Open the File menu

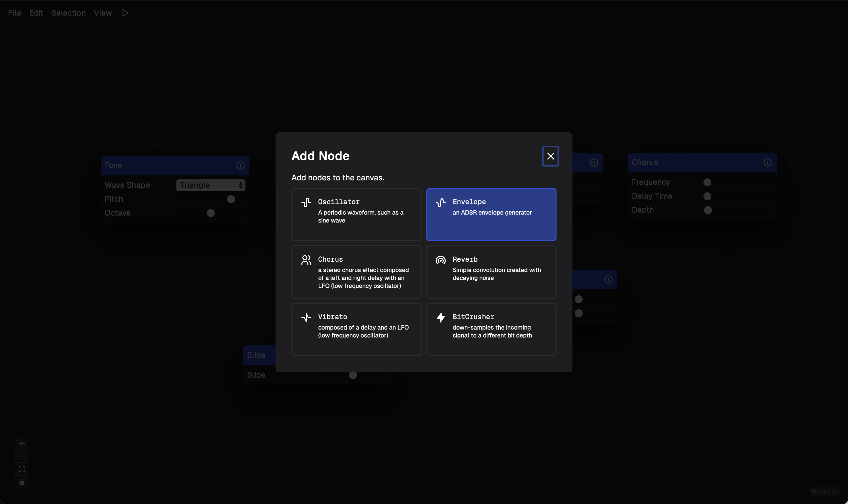(x=14, y=13)
